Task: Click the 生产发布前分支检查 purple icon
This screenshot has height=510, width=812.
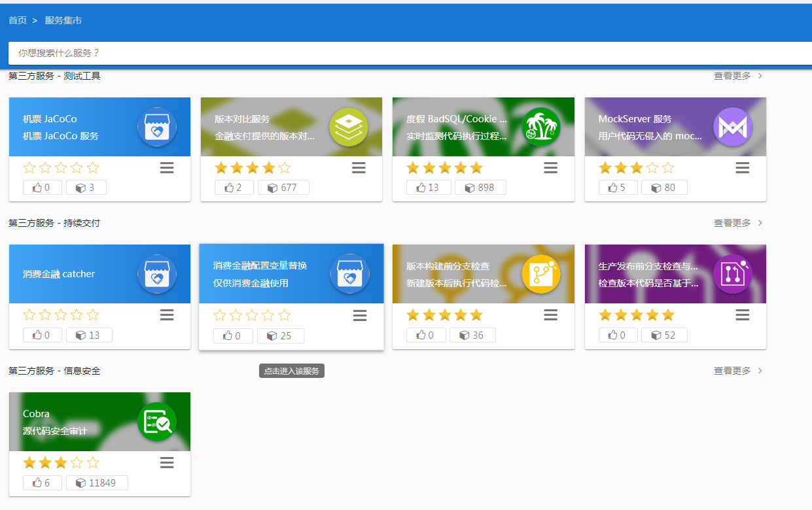Action: coord(733,274)
